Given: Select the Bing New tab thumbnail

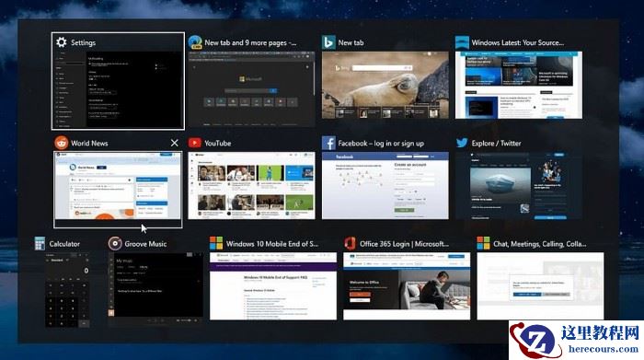Looking at the screenshot, I should pyautogui.click(x=385, y=85).
